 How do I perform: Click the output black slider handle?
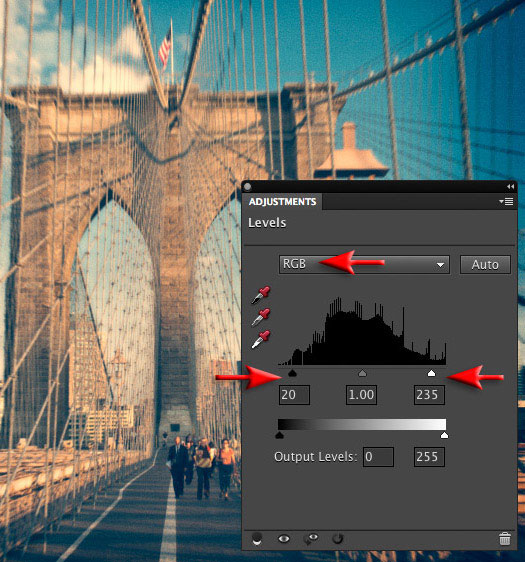click(x=280, y=435)
